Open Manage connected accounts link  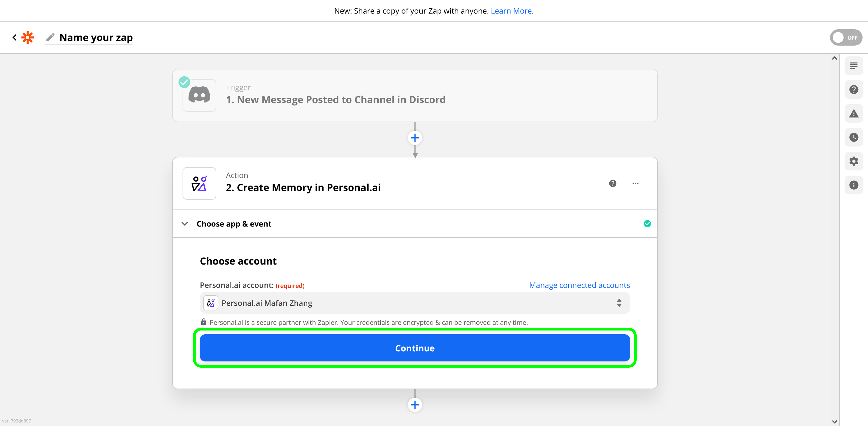pyautogui.click(x=579, y=285)
